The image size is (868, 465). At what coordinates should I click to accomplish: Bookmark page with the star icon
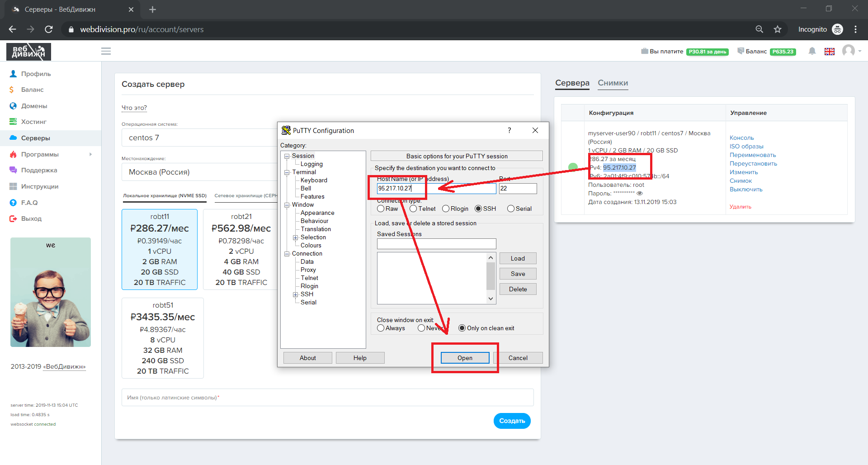(778, 29)
